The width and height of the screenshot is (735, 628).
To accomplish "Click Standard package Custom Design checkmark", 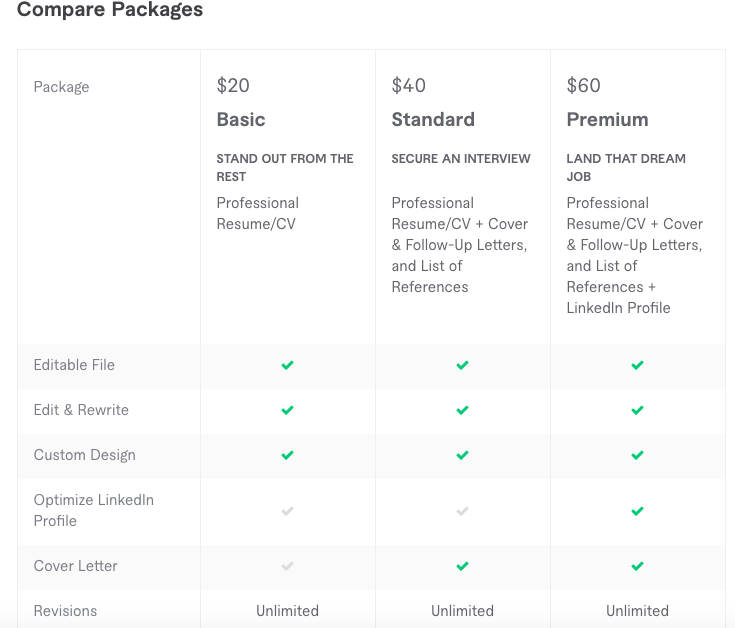I will coord(462,456).
